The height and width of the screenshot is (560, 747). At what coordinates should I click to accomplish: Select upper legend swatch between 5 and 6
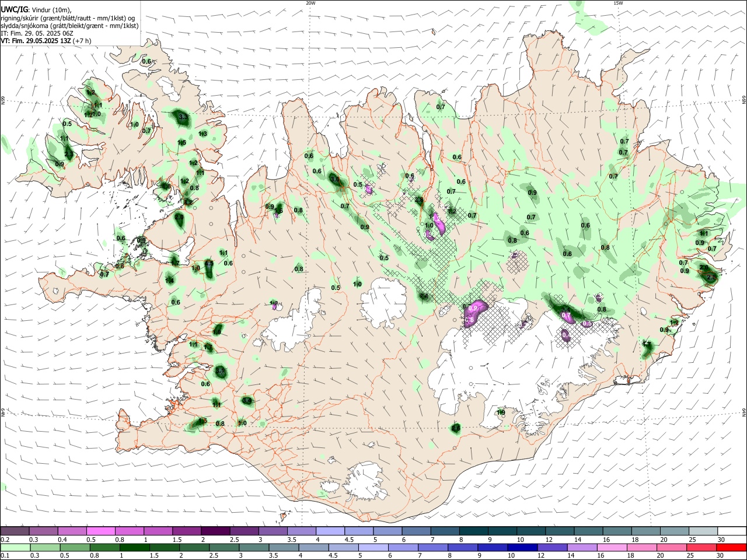(x=387, y=531)
